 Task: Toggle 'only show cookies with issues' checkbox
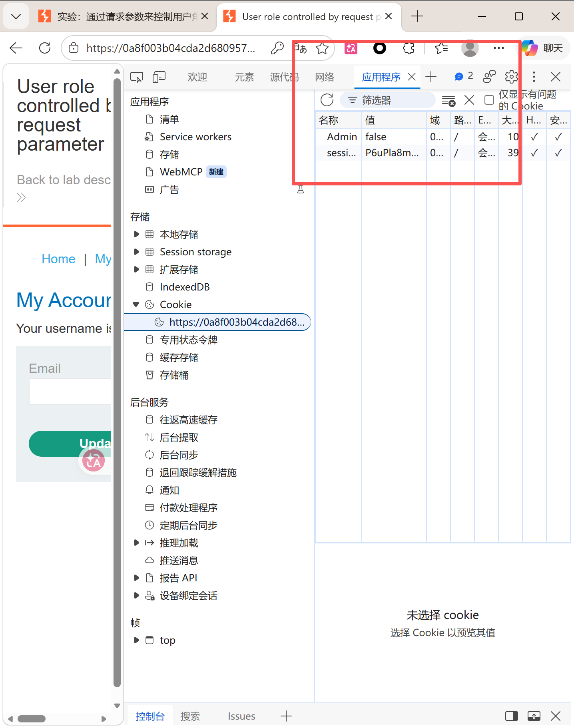point(489,100)
